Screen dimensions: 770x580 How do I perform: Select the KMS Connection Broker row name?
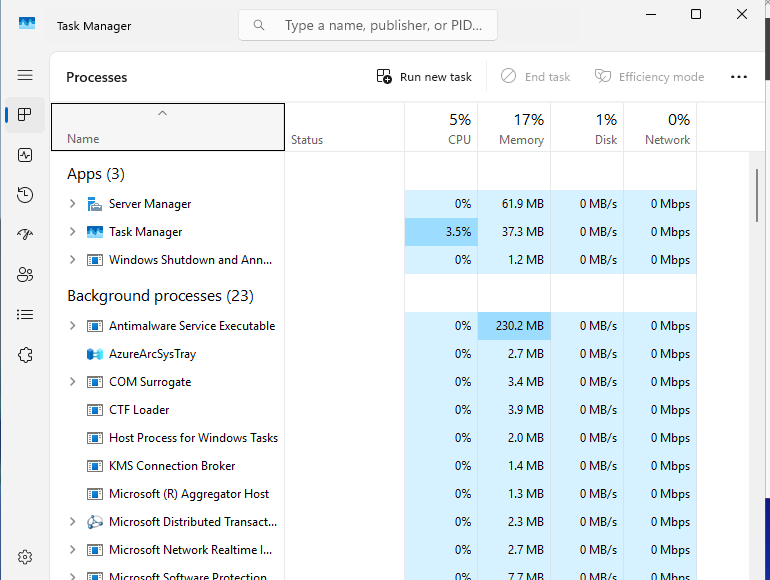(172, 466)
